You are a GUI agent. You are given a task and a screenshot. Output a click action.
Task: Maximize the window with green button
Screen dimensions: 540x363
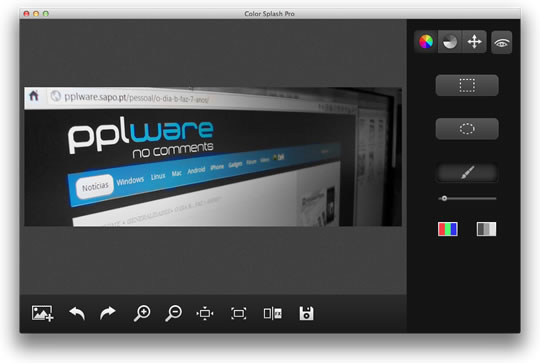[45, 14]
